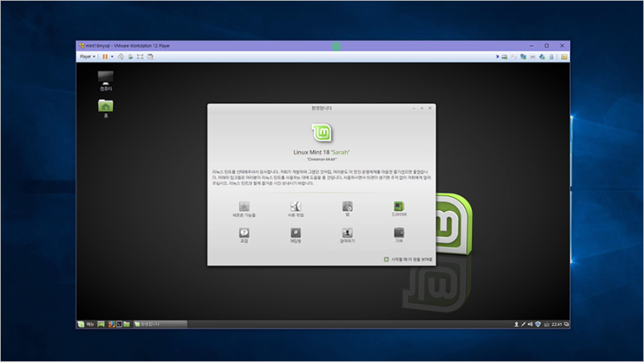Expand the device toolbar blue arrow
644x362 pixels.
[x=497, y=56]
